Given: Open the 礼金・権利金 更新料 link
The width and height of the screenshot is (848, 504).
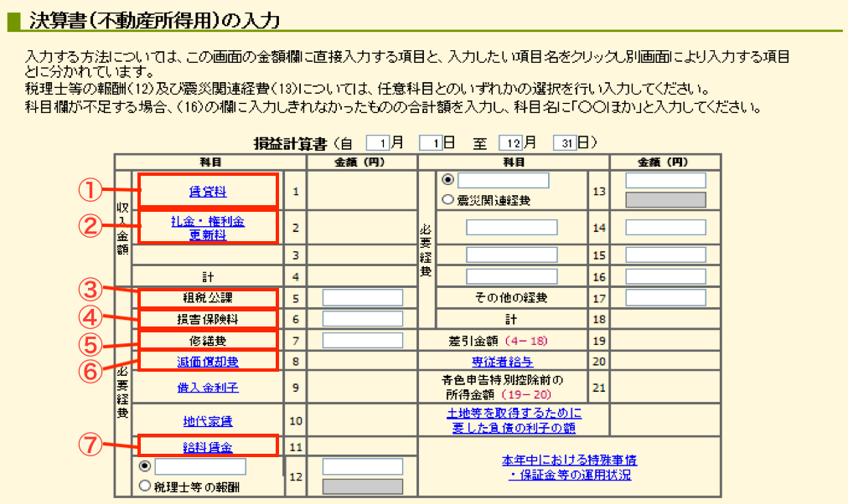Looking at the screenshot, I should coord(208,228).
